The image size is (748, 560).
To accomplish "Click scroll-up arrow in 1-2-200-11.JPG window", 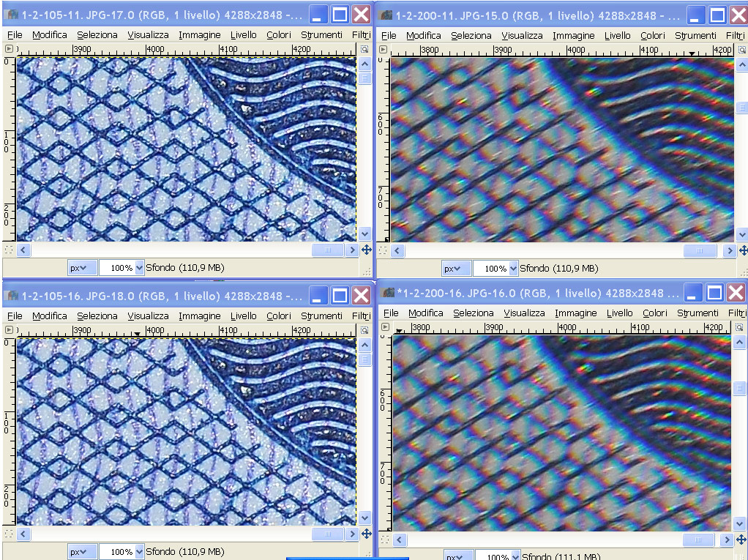I will 742,64.
